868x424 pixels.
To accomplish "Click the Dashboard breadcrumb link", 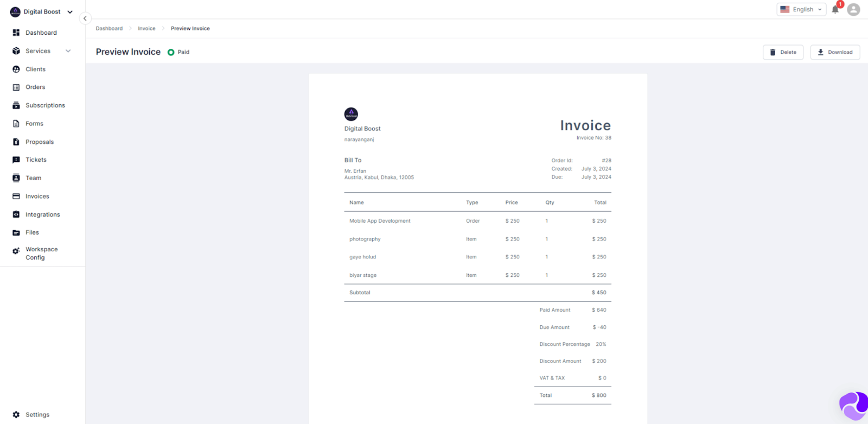I will (x=109, y=28).
